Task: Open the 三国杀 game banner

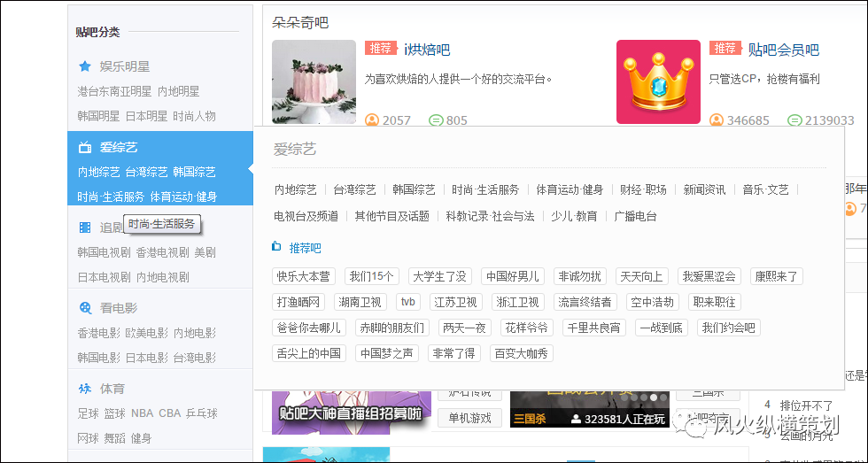Action: click(590, 409)
